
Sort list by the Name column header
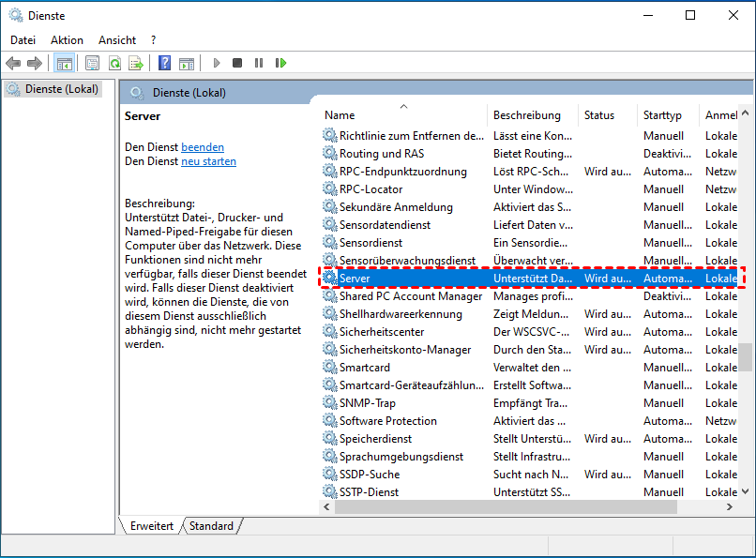click(x=403, y=115)
